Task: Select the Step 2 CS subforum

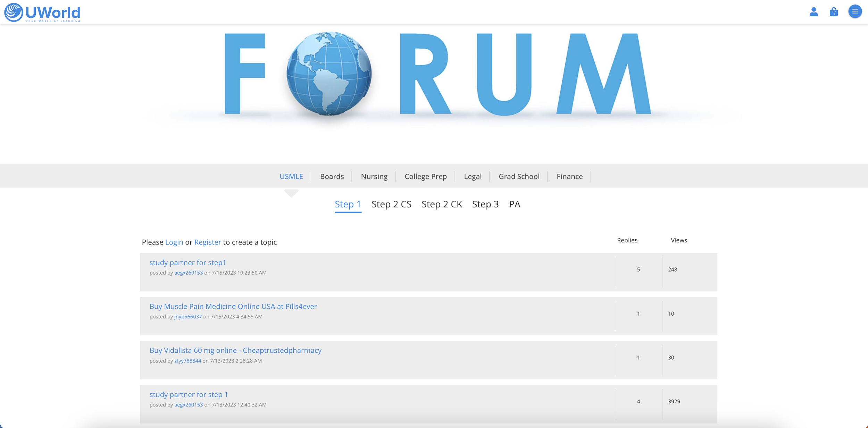Action: point(391,204)
